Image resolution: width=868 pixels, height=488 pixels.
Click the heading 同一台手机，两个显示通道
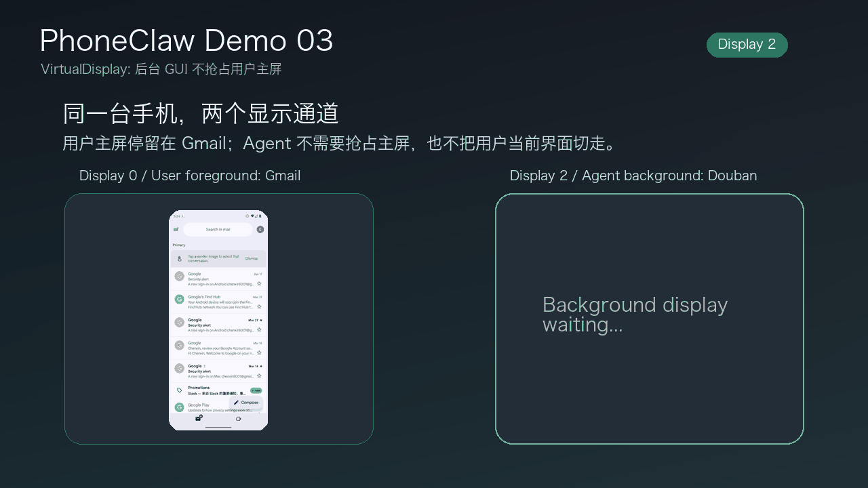(x=201, y=114)
